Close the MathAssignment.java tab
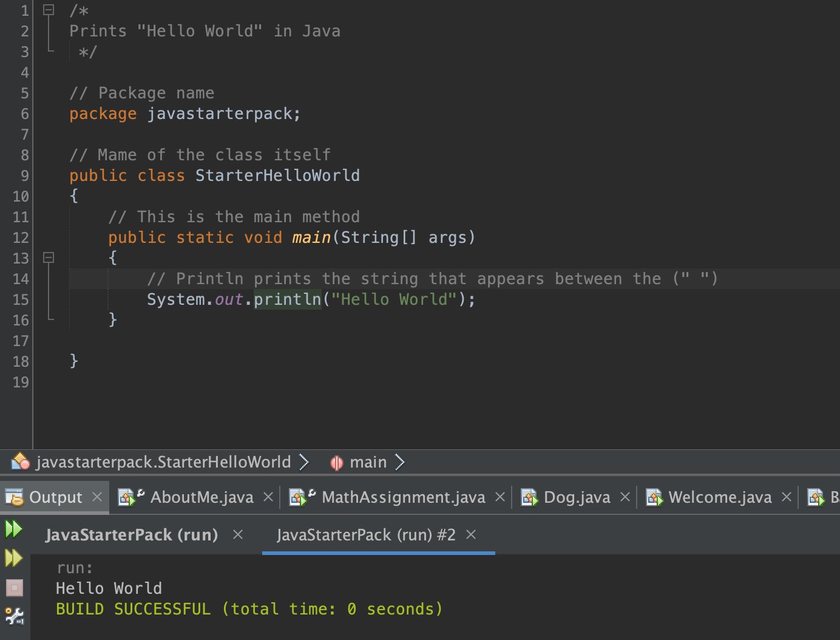Screen dimensions: 840x640 tap(500, 497)
